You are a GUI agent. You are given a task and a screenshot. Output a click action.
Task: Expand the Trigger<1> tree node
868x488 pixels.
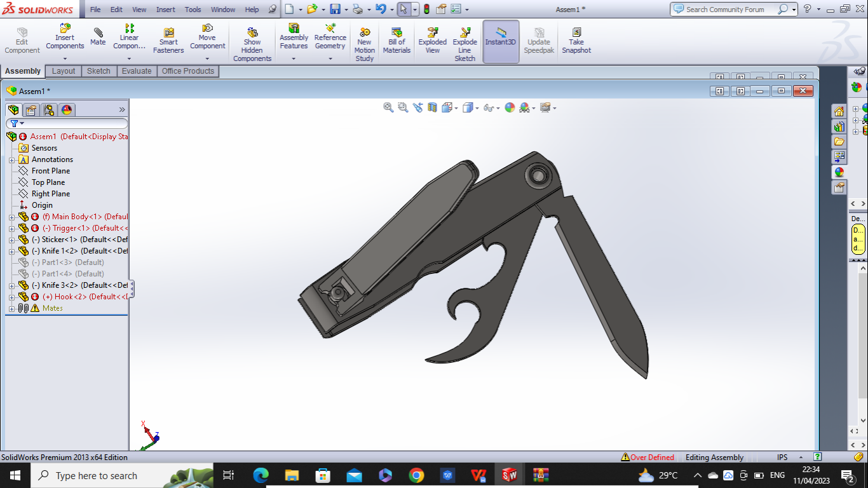pyautogui.click(x=11, y=228)
